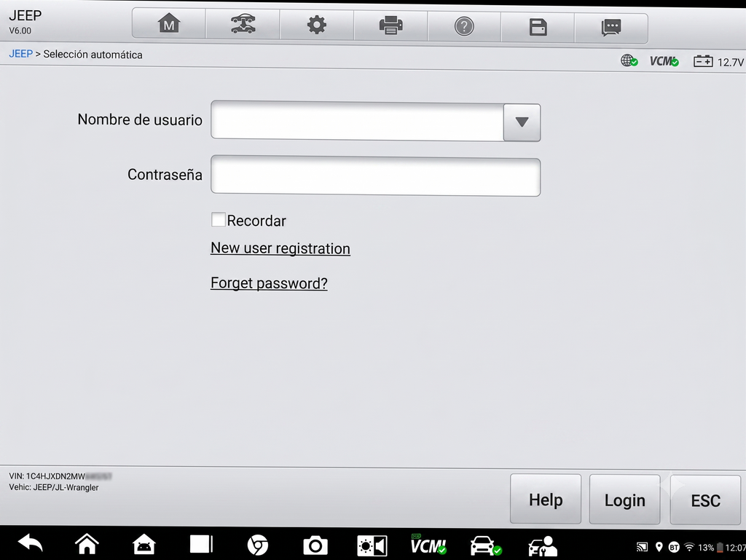Click the ESC button
The height and width of the screenshot is (560, 746).
click(705, 500)
